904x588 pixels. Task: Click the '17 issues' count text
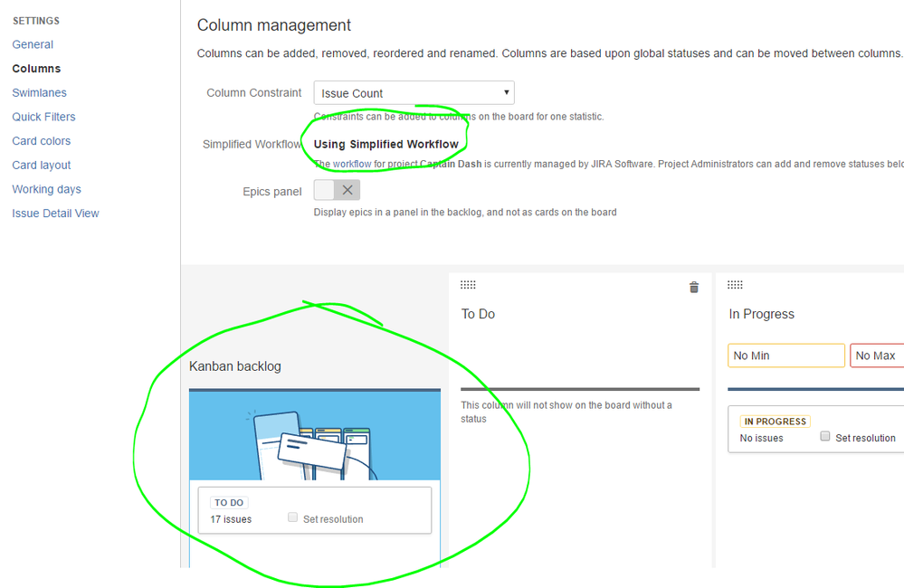(x=231, y=519)
